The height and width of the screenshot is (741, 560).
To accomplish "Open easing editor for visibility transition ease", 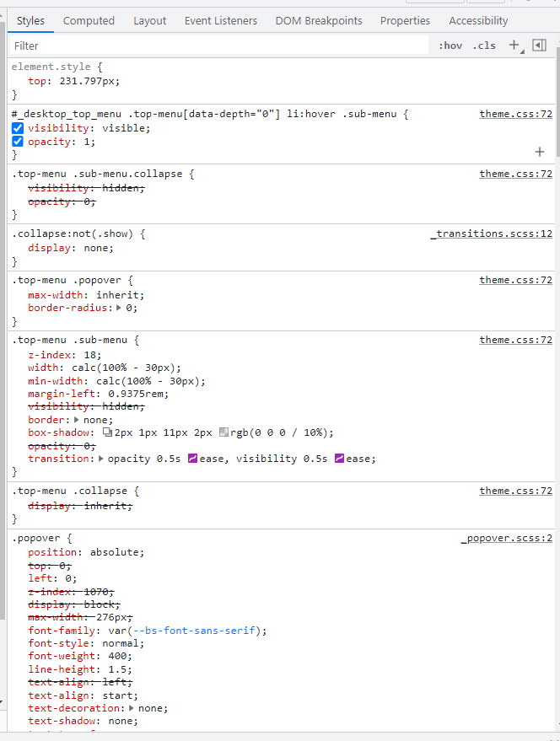I will pyautogui.click(x=339, y=459).
